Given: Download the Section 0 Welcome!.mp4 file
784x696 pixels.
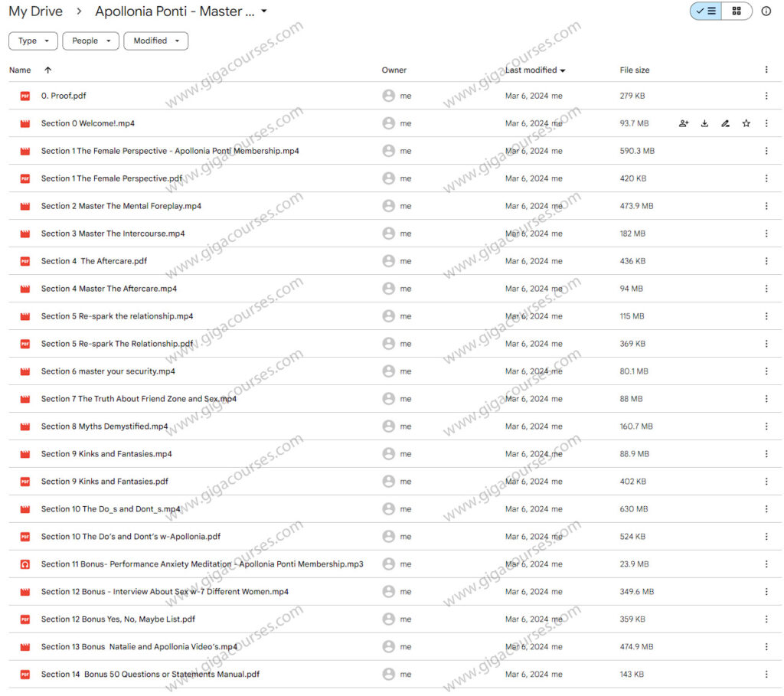Looking at the screenshot, I should [704, 123].
